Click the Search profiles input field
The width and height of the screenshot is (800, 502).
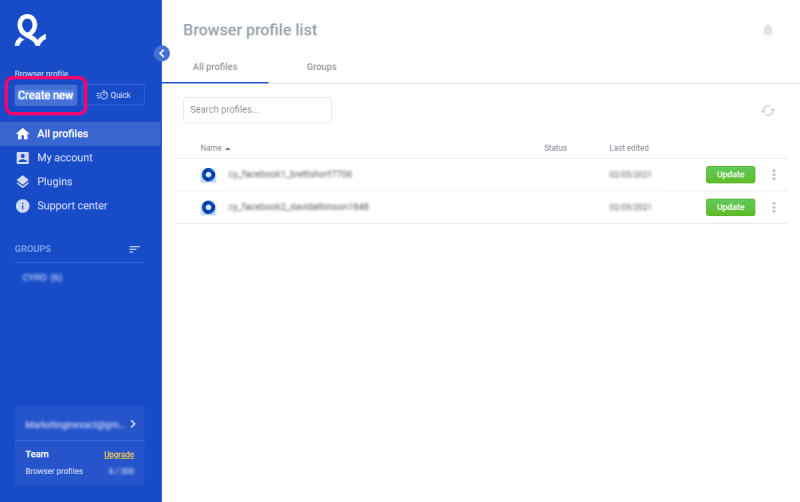[257, 110]
